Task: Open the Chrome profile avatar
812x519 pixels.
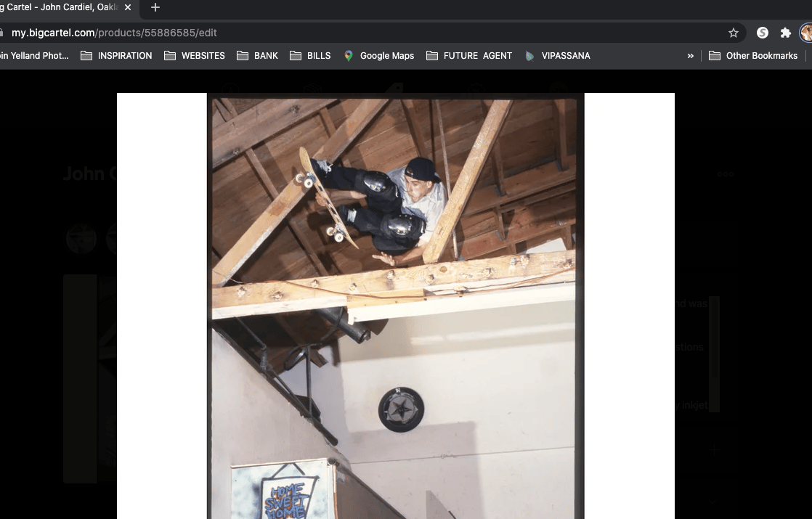Action: pyautogui.click(x=805, y=33)
